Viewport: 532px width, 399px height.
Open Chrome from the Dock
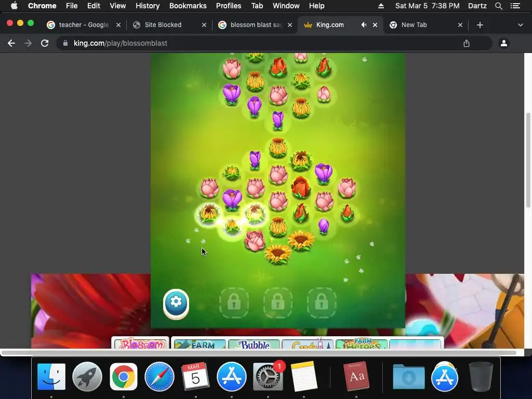coord(124,377)
